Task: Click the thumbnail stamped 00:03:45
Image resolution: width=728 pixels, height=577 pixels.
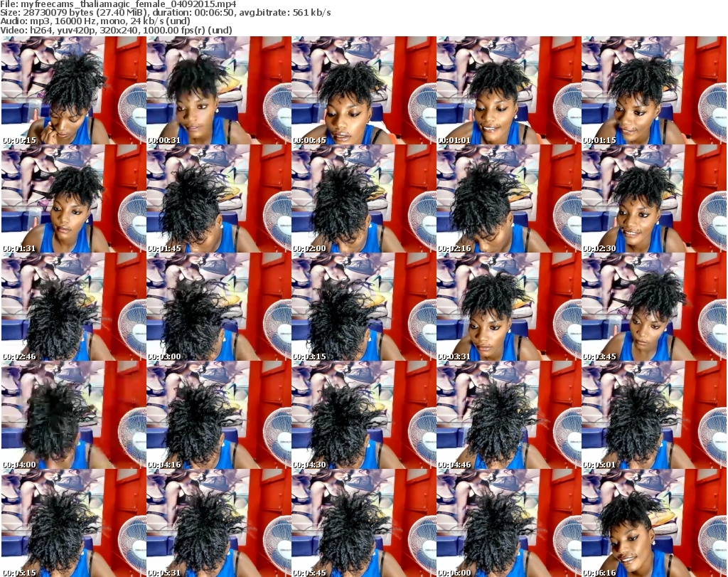Action: [x=654, y=307]
